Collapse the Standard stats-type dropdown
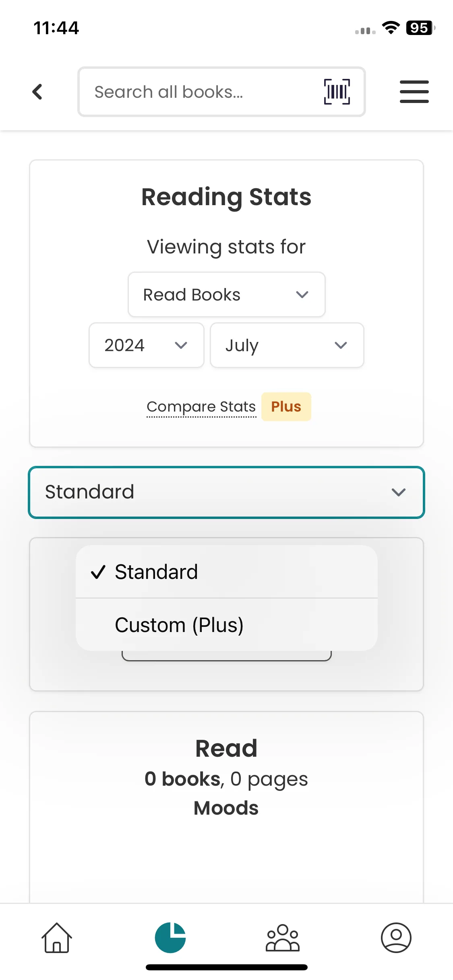 (226, 492)
